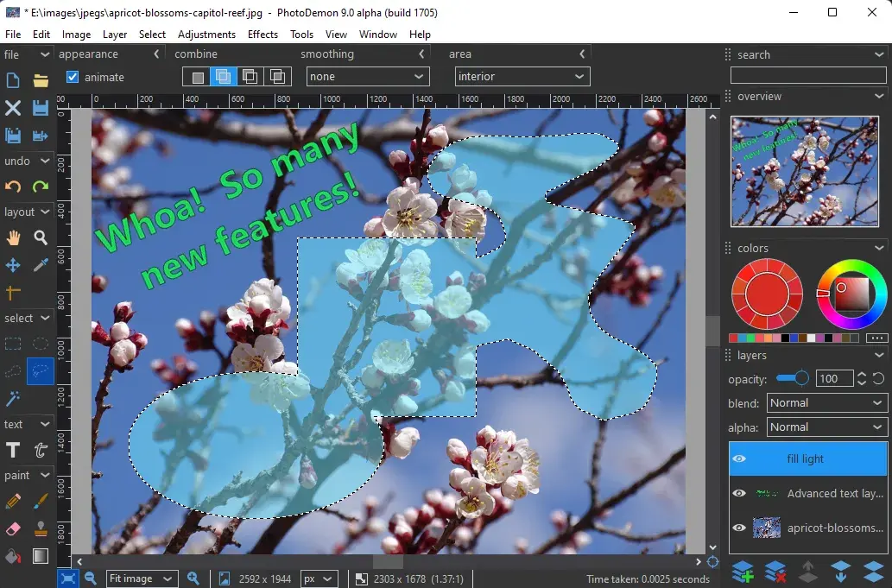Select the Paintbrush tool
Image resolution: width=892 pixels, height=588 pixels.
coord(40,501)
